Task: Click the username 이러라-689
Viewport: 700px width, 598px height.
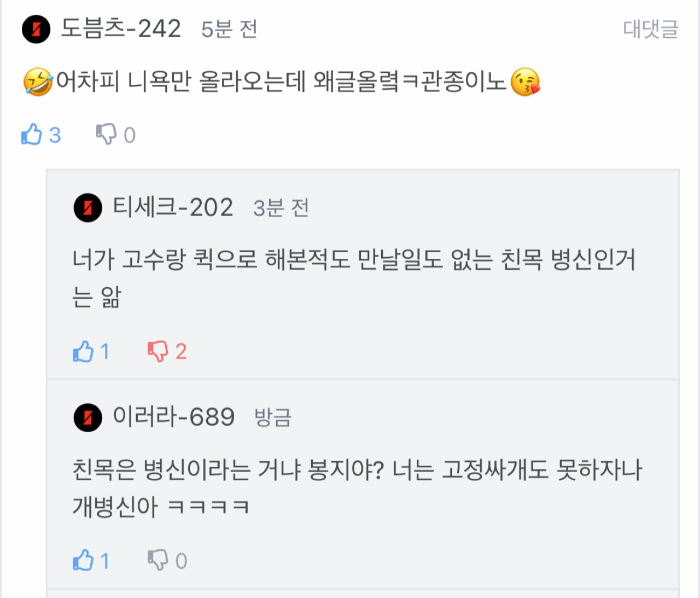Action: 173,417
